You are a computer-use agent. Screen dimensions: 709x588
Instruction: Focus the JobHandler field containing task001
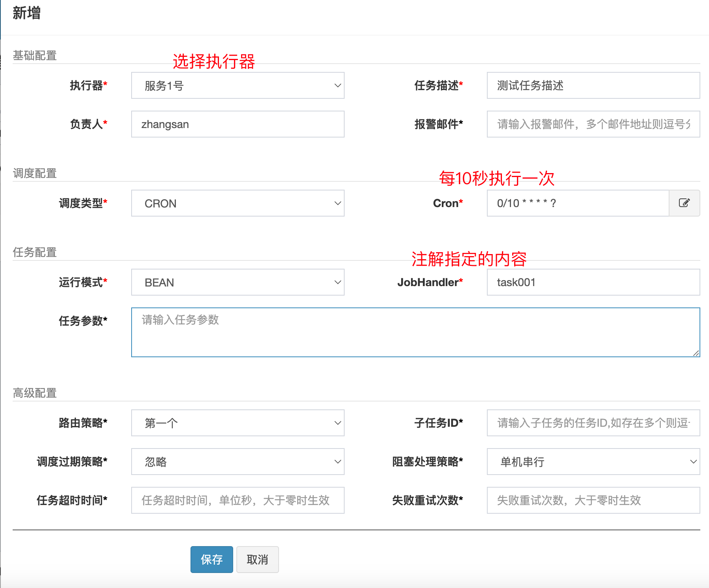coord(593,282)
